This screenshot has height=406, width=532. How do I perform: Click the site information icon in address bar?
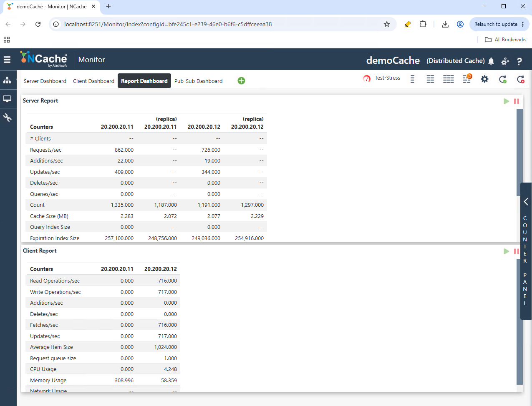pos(56,24)
